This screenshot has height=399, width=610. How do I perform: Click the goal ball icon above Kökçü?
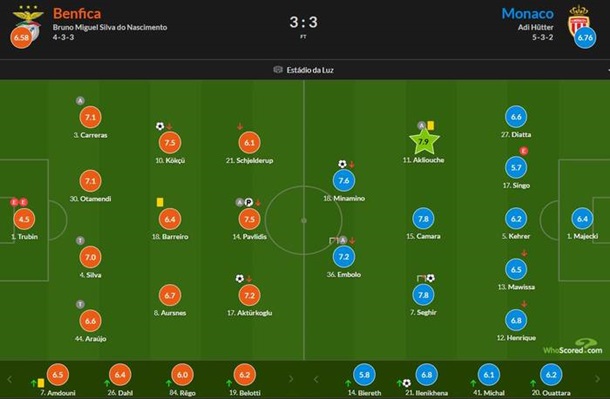(160, 126)
